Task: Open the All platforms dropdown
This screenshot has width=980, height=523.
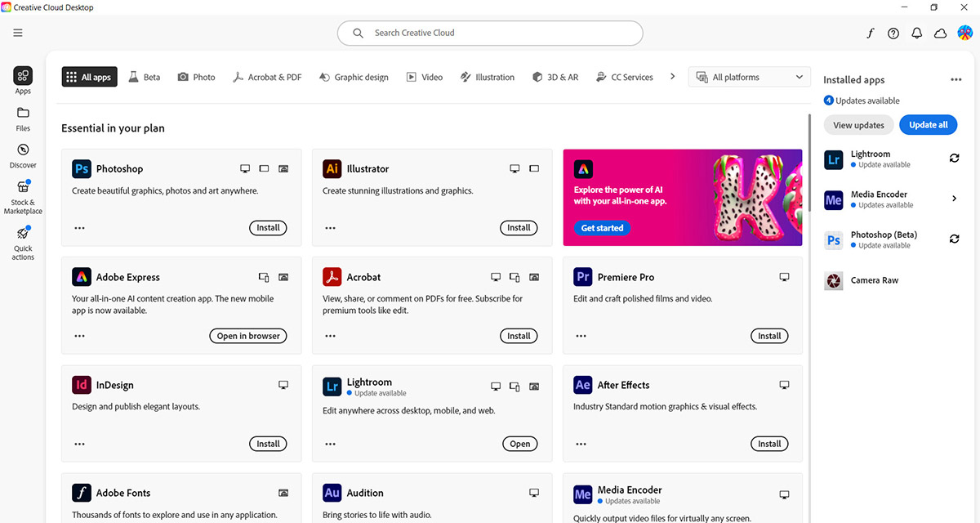Action: [x=750, y=78]
